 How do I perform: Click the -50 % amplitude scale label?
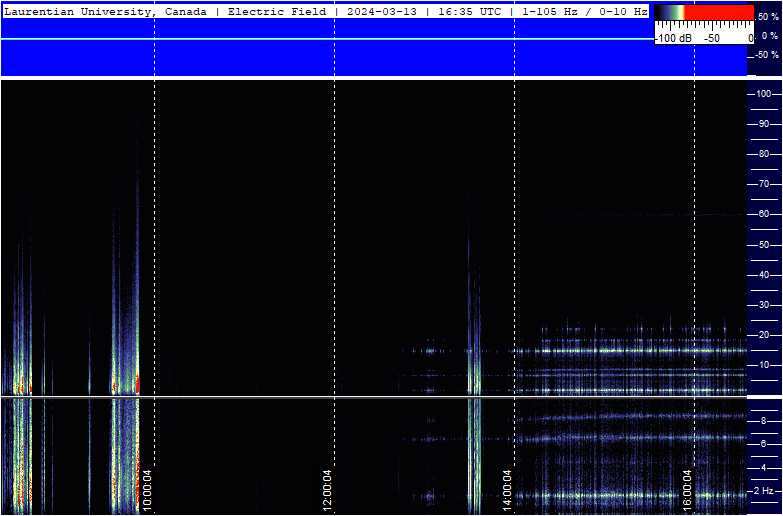[766, 54]
